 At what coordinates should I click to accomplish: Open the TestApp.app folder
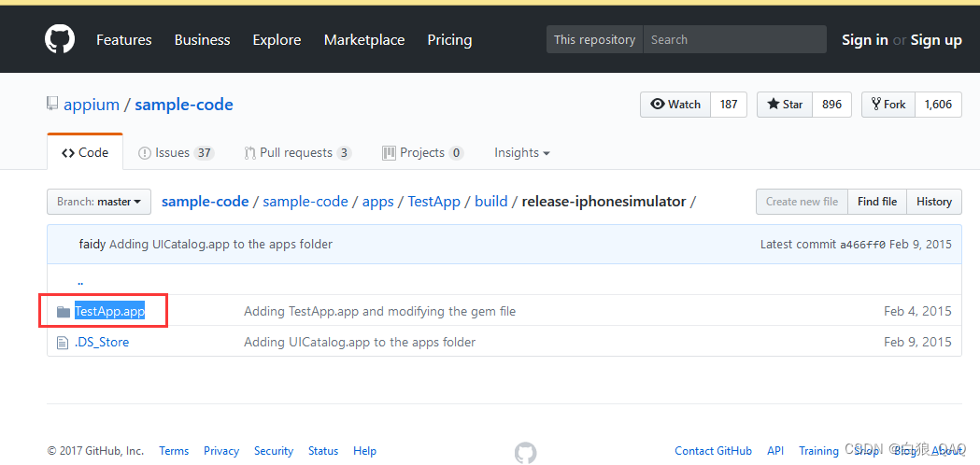pos(110,311)
